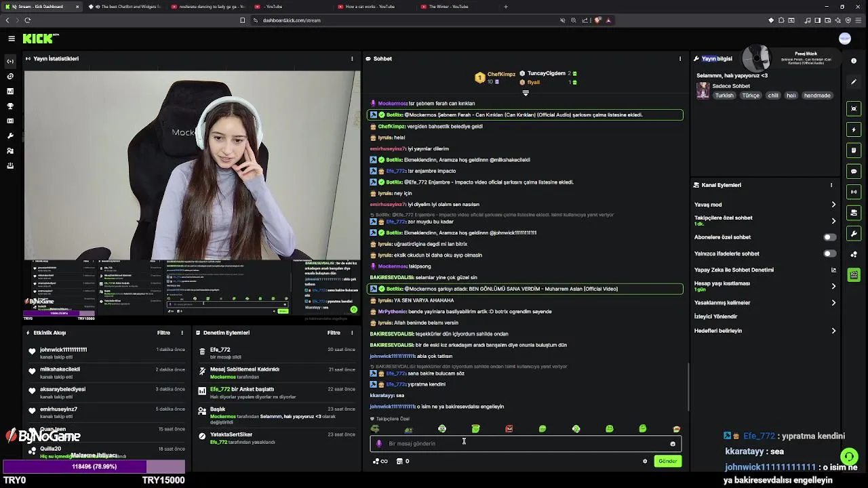868x488 pixels.
Task: Click the green clapperboard icon in right sidebar
Action: tap(854, 274)
